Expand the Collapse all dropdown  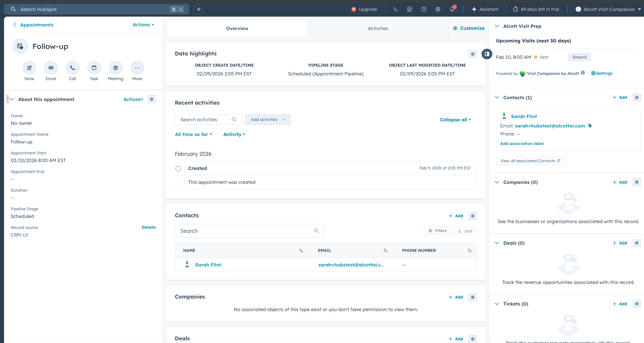pos(455,120)
